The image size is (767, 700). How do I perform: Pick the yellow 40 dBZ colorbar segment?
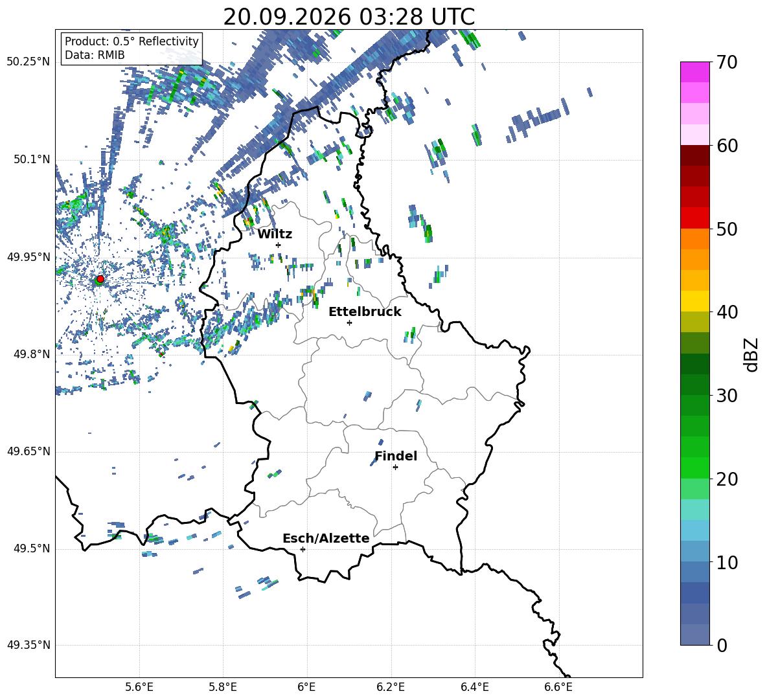click(694, 301)
